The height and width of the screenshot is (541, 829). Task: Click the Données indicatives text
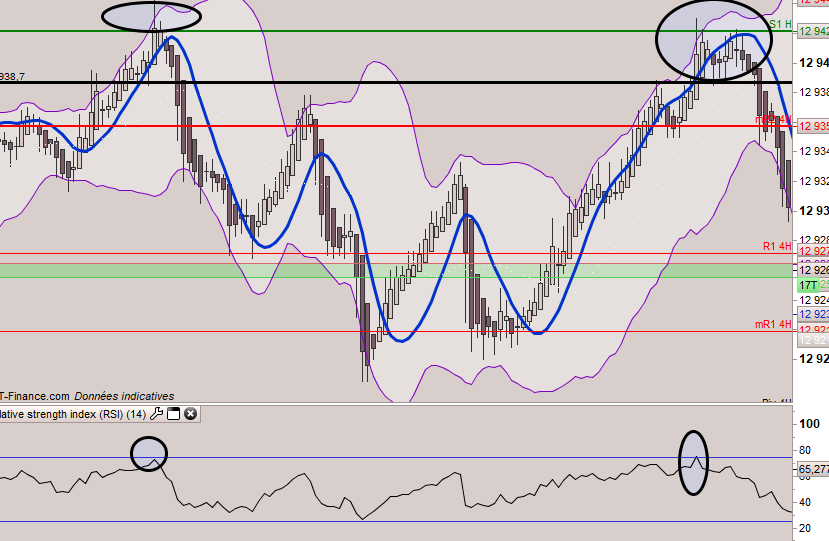[124, 396]
